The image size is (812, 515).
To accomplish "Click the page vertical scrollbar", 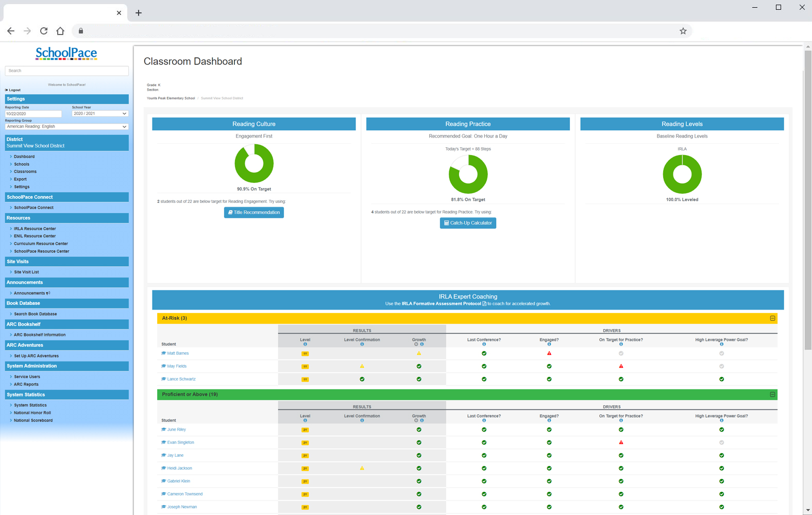I will (x=807, y=201).
